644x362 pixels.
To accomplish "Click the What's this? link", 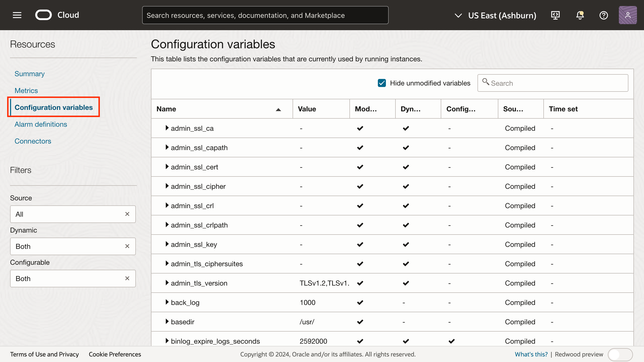I will point(531,354).
